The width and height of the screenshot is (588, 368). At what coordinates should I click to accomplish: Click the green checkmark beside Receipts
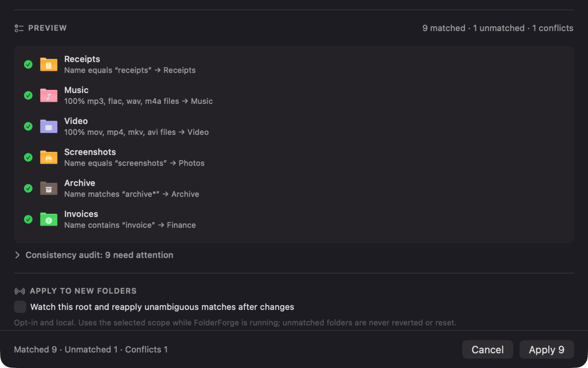point(28,65)
